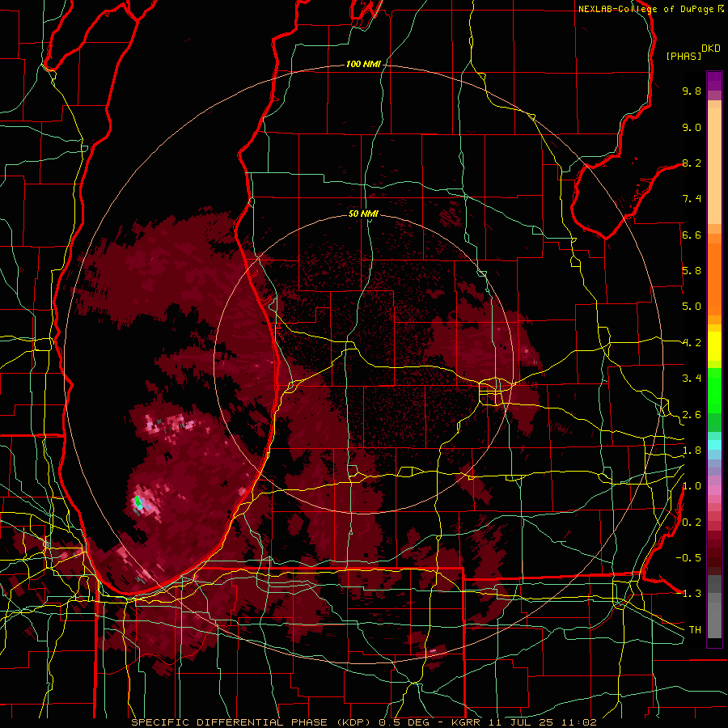Click the 8.2 scale value
The image size is (728, 728).
(x=692, y=163)
